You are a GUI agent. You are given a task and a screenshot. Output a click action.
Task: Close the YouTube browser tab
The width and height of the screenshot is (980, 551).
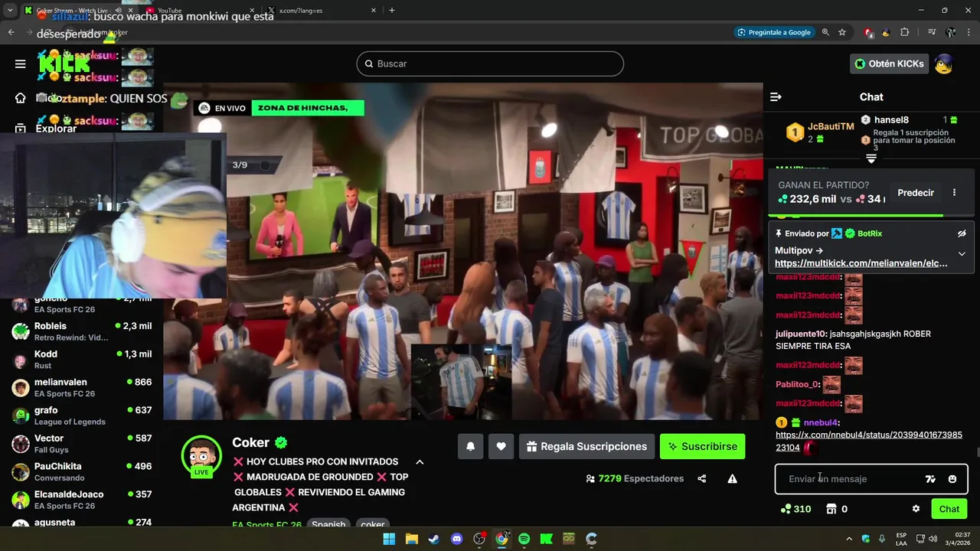(251, 11)
